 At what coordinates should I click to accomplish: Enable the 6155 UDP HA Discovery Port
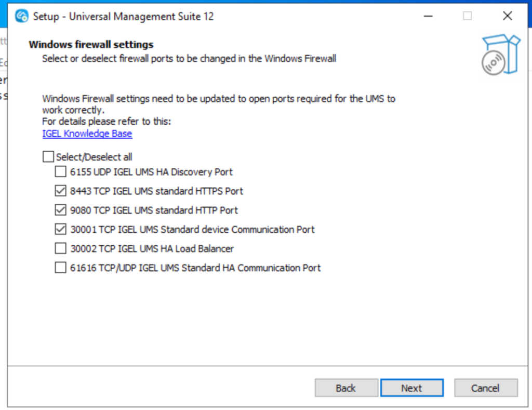tap(61, 172)
